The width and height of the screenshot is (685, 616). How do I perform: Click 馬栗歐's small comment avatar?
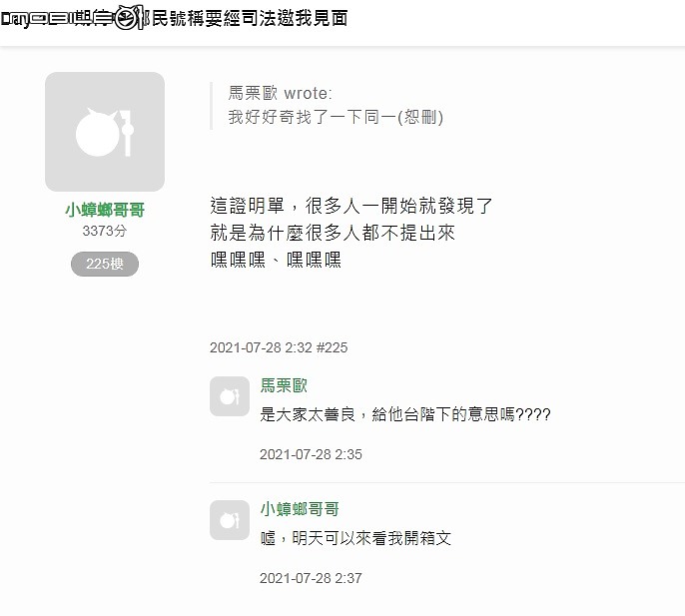229,396
